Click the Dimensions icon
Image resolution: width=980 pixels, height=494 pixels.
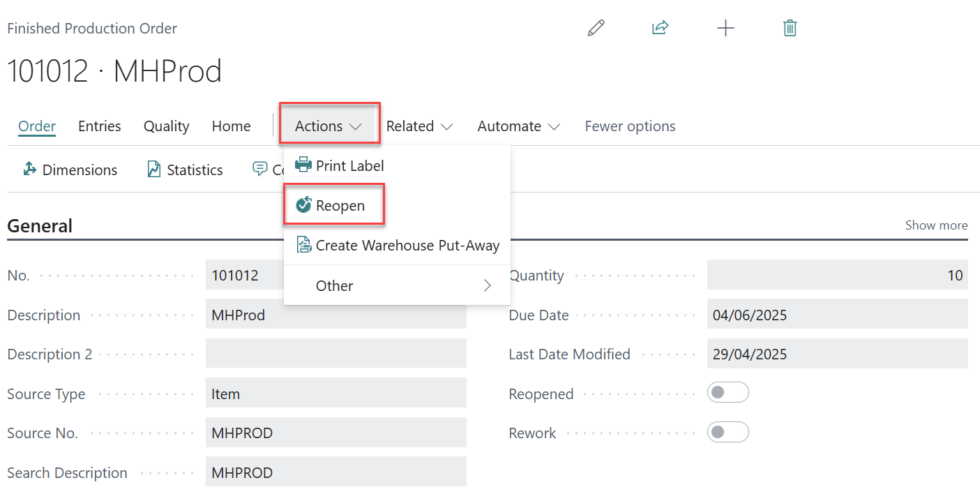pyautogui.click(x=30, y=170)
